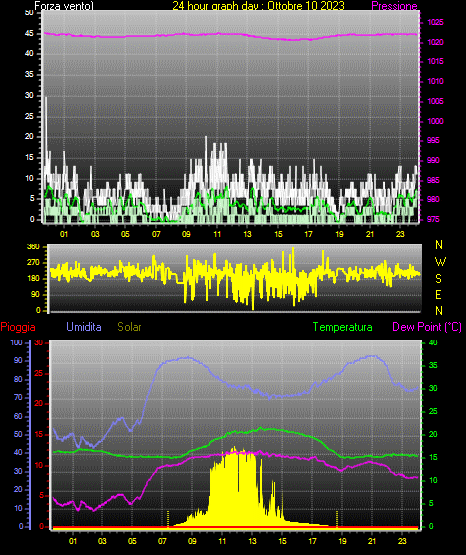
Task: Click the 09 hour tick on bottom graph
Action: tap(192, 541)
